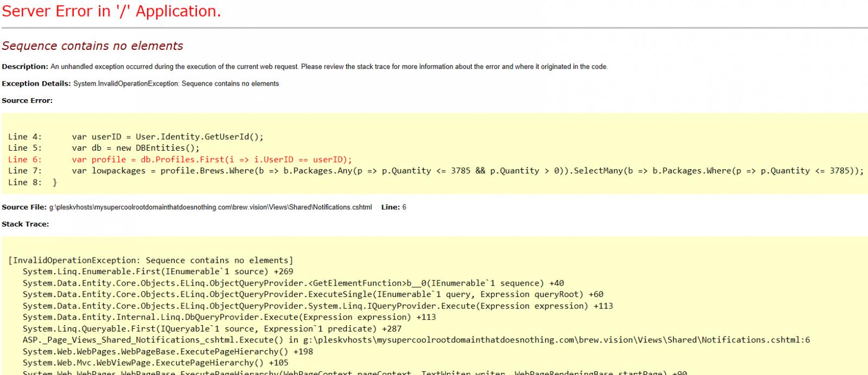Click the DbQueryProvider.Execute +113 trace line
Image resolution: width=868 pixels, height=375 pixels.
(229, 317)
